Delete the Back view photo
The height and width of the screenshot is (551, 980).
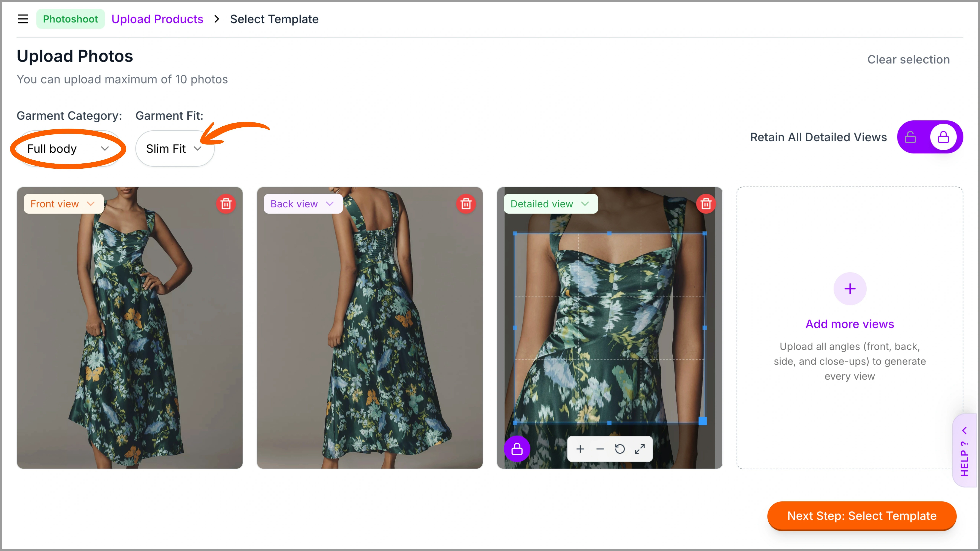click(466, 204)
